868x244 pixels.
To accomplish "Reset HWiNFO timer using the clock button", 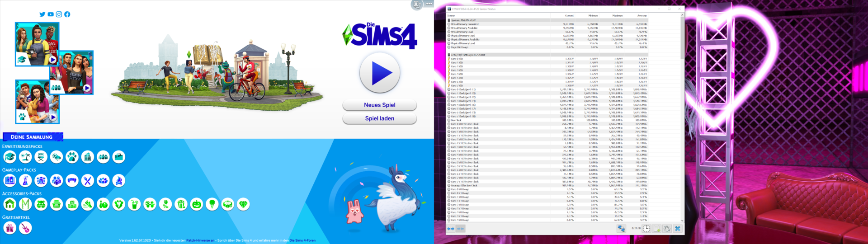I will pyautogui.click(x=646, y=229).
